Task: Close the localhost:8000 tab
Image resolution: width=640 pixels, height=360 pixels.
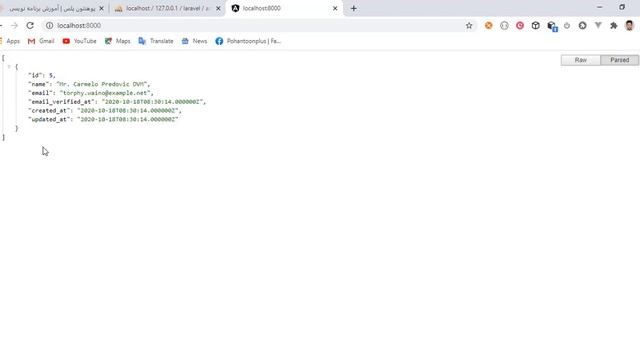Action: 335,8
